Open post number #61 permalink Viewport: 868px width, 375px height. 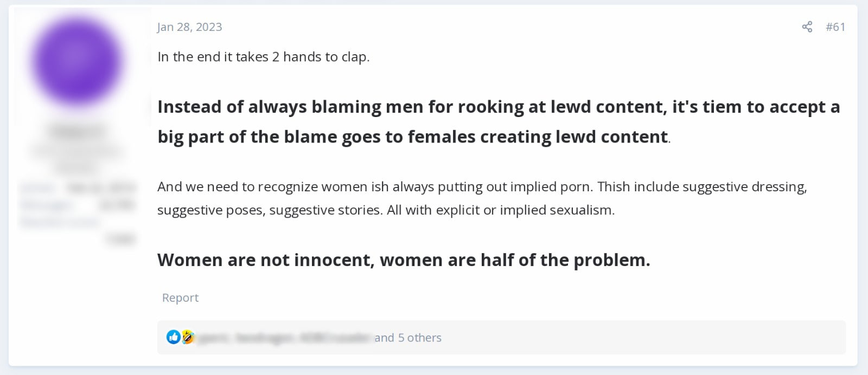[x=835, y=27]
